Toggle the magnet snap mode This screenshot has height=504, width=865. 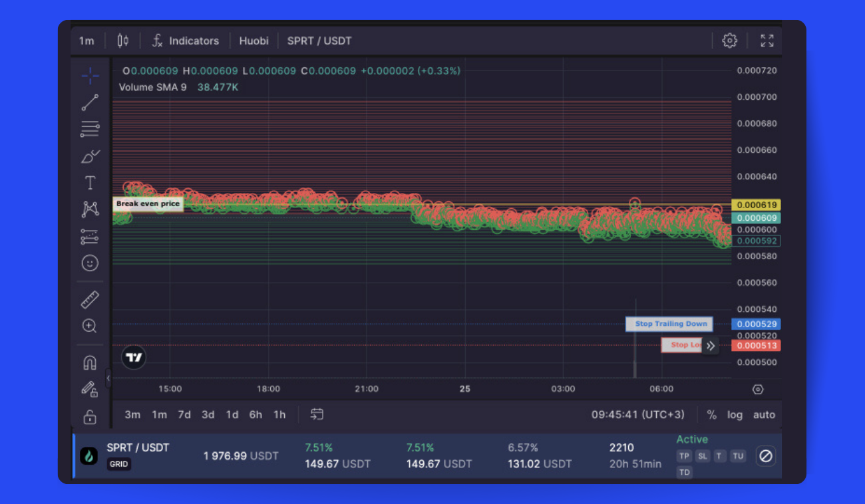point(90,362)
